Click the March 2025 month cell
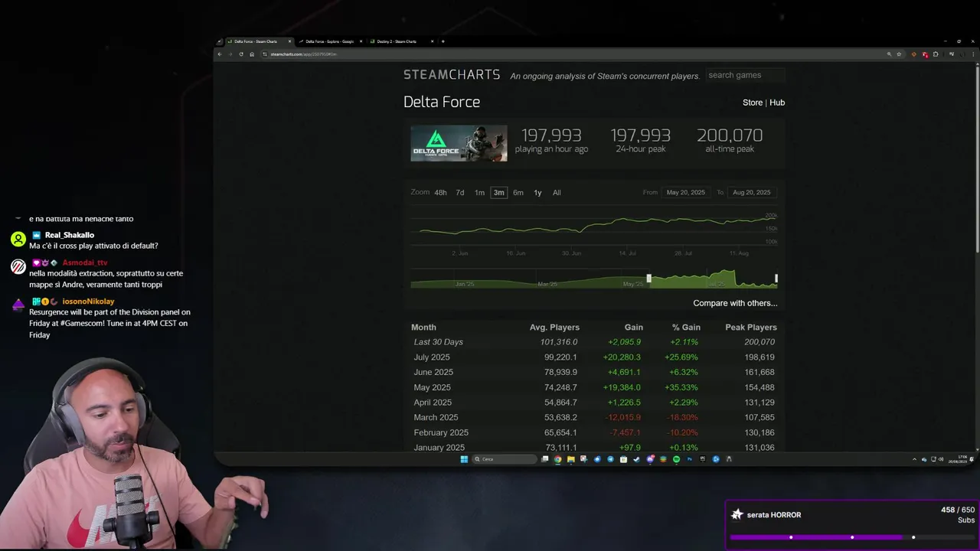 [x=436, y=418]
